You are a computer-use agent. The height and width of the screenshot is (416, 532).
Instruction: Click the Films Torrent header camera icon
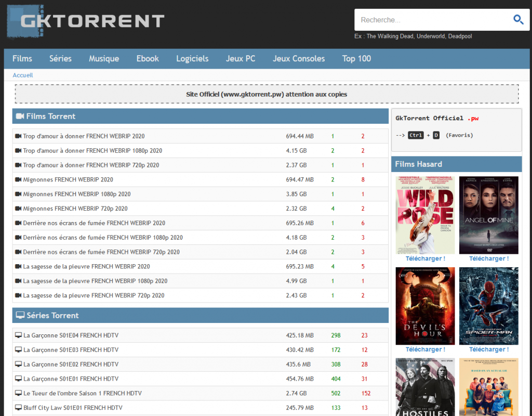coord(20,116)
